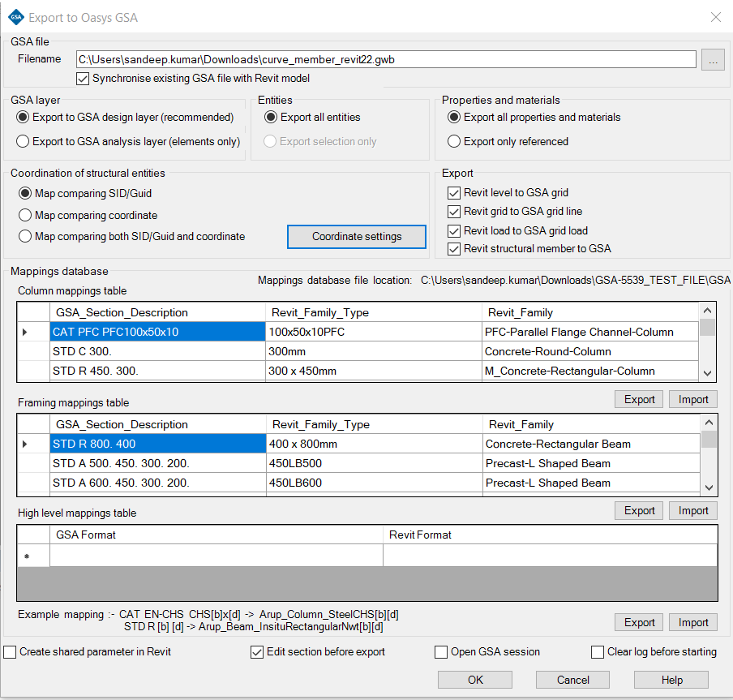Viewport: 733px width, 700px height.
Task: Check Clear log before starting
Action: point(598,651)
